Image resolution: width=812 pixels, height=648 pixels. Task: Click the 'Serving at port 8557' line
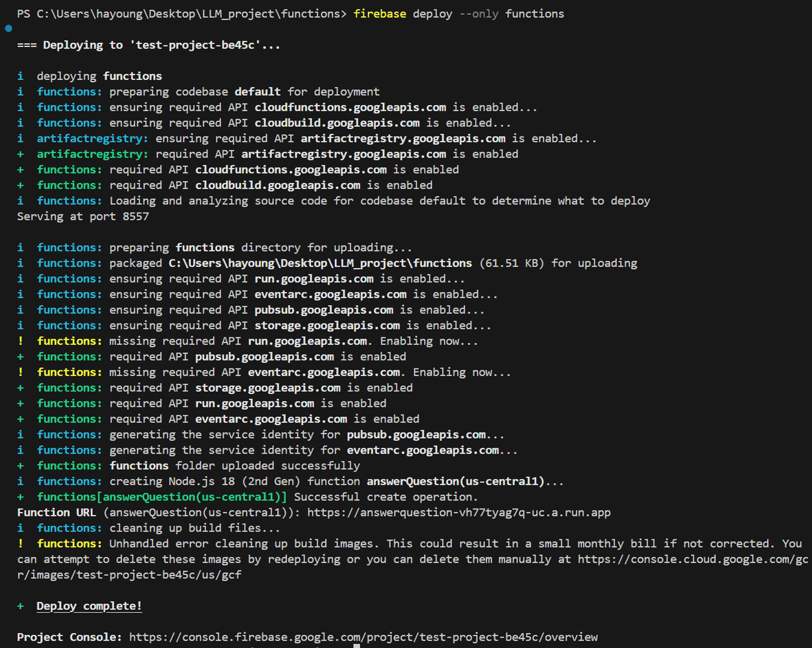click(x=83, y=216)
